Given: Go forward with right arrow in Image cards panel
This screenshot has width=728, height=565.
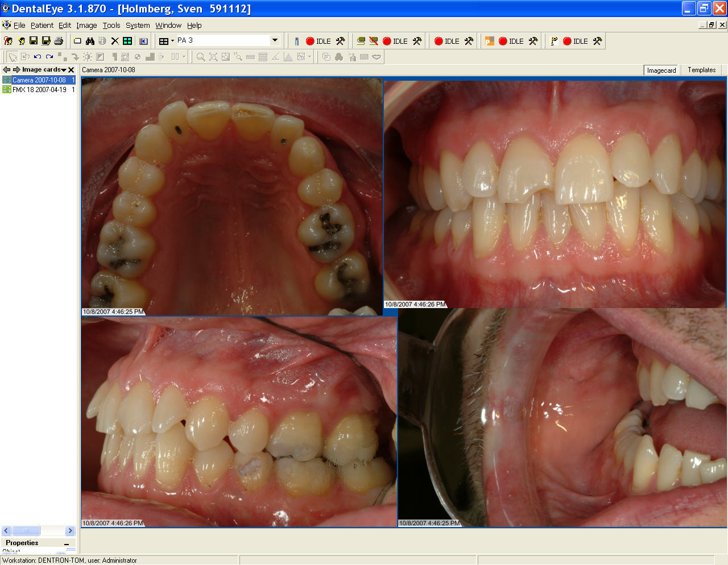Looking at the screenshot, I should pos(16,69).
